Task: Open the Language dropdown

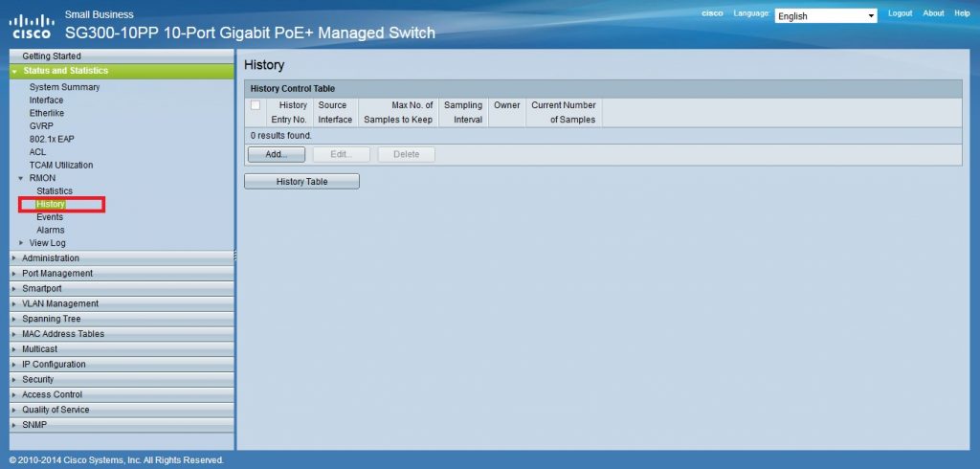Action: [x=826, y=16]
